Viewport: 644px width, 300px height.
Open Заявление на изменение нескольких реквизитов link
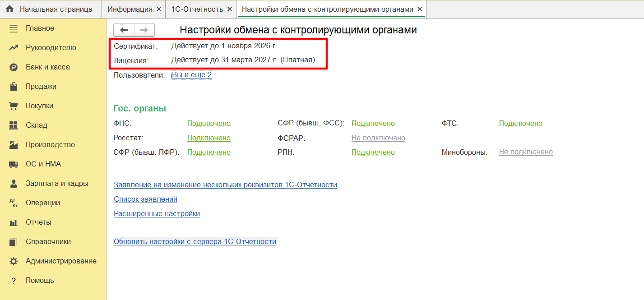[225, 185]
